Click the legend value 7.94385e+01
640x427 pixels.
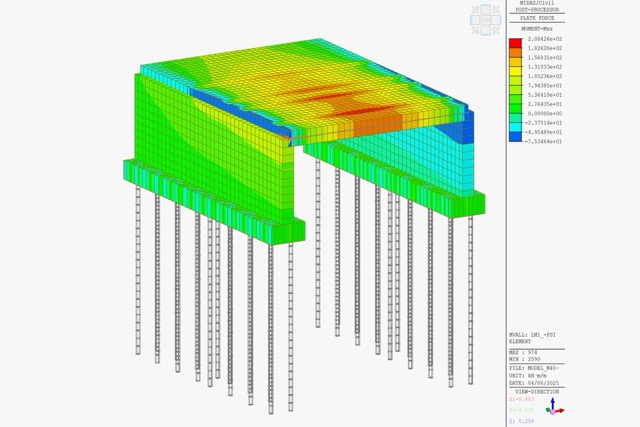544,86
